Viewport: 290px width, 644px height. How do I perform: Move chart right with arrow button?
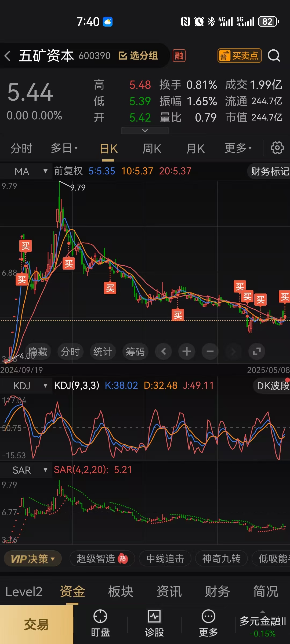click(233, 351)
